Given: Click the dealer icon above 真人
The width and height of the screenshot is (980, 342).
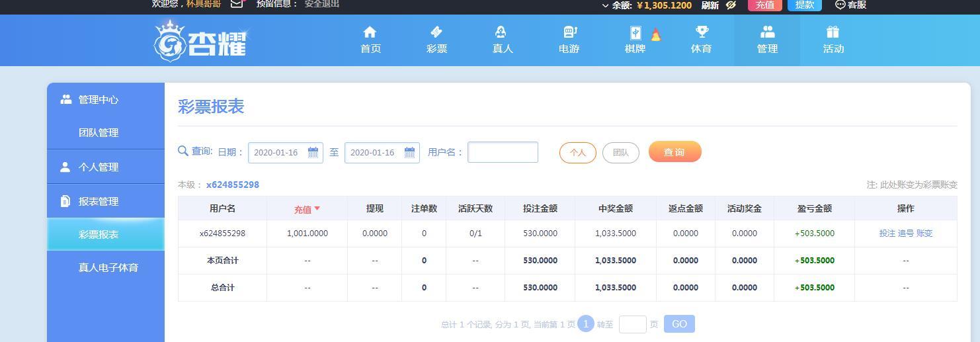Looking at the screenshot, I should [501, 32].
